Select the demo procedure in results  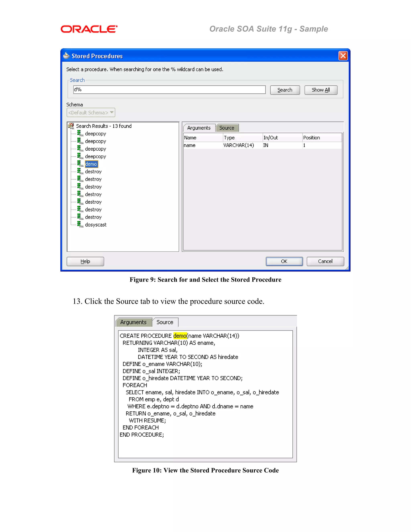(x=91, y=164)
